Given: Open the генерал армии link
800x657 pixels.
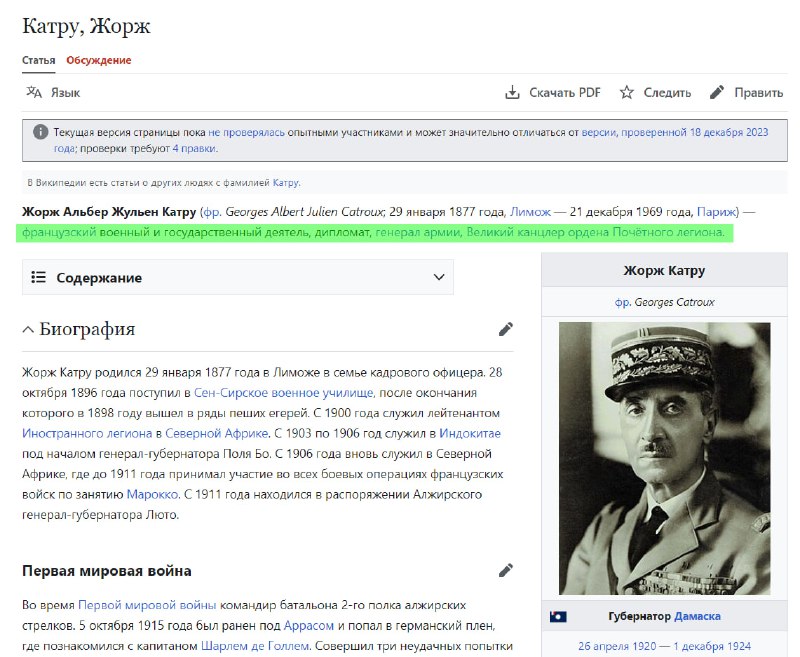Looking at the screenshot, I should [417, 232].
